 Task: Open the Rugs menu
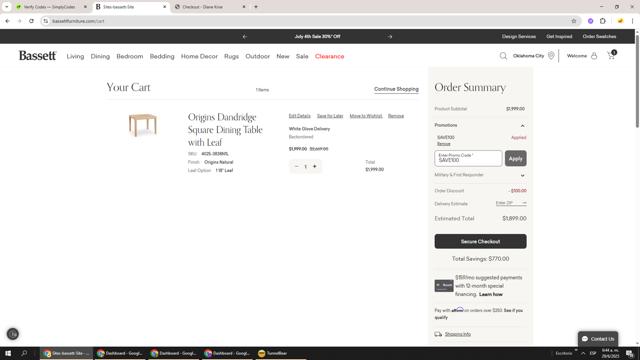(x=231, y=56)
